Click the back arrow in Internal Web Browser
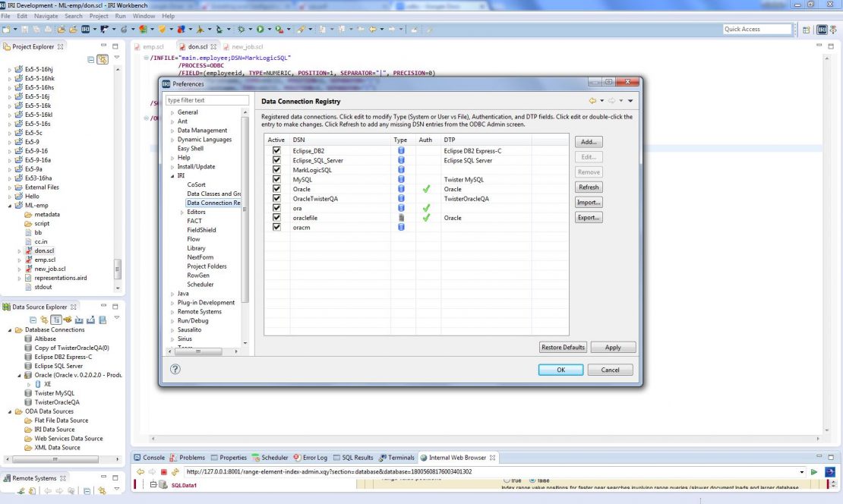843x504 pixels. tap(140, 472)
